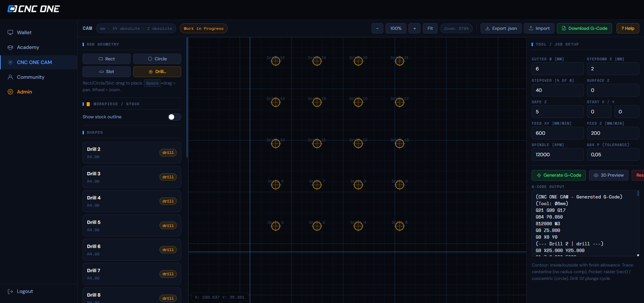Image resolution: width=644 pixels, height=303 pixels.
Task: Select the Circle geometry tool
Action: click(157, 59)
